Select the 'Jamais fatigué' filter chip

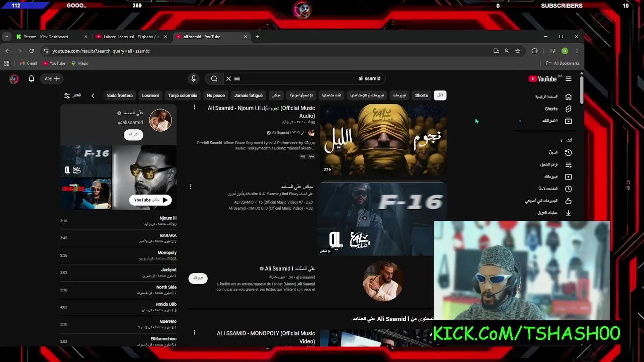point(249,96)
